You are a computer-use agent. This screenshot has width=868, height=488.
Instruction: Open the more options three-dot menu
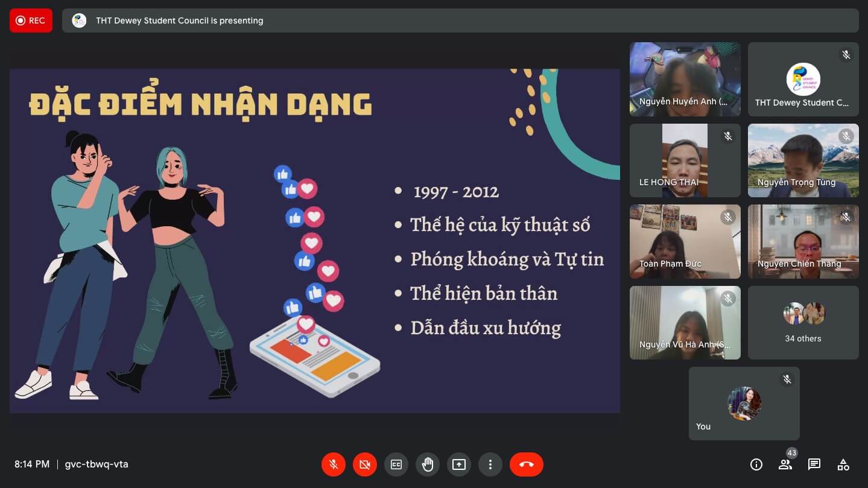tap(490, 464)
